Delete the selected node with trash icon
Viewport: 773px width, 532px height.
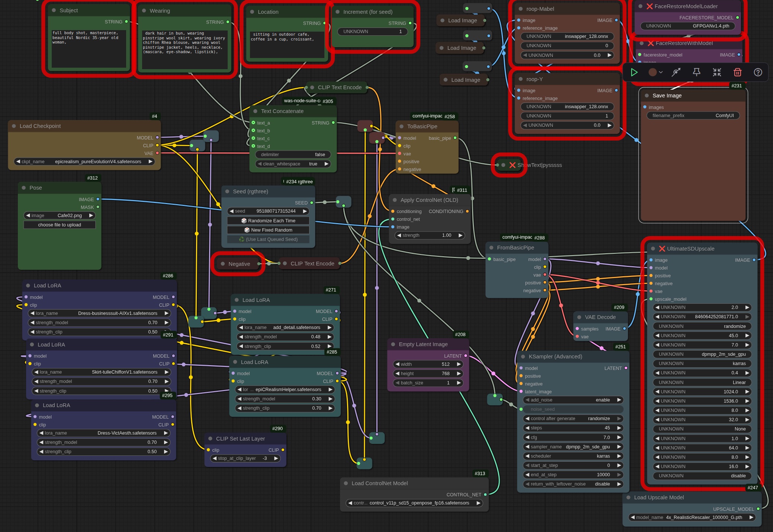click(x=737, y=72)
